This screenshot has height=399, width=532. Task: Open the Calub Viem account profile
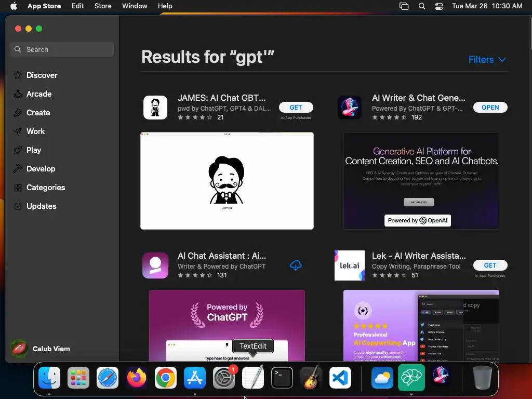pyautogui.click(x=40, y=349)
